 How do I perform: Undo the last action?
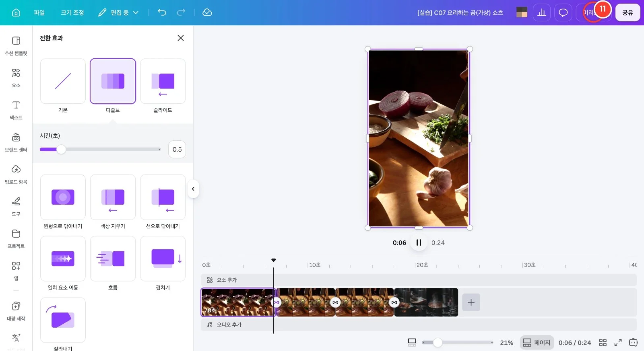(162, 12)
